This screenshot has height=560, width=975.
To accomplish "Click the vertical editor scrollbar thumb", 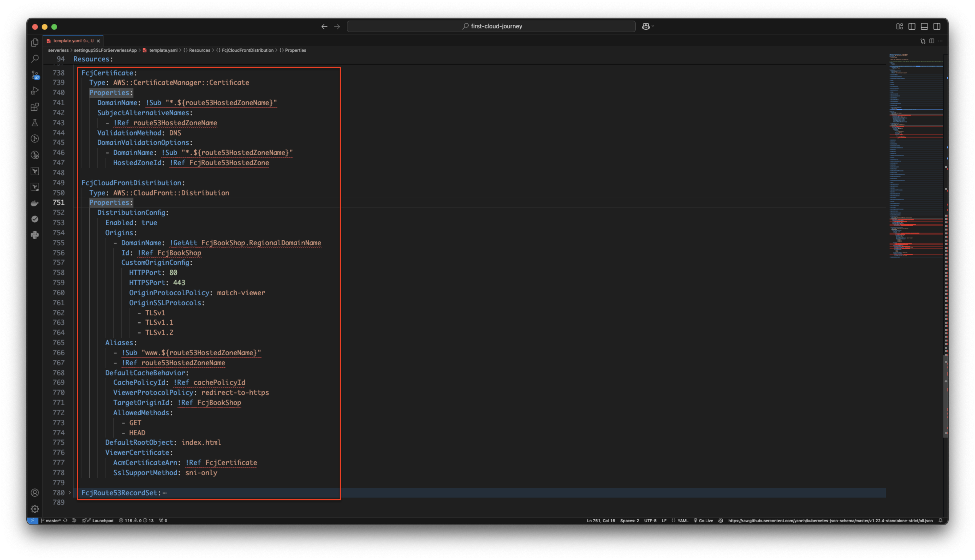I will (x=945, y=396).
